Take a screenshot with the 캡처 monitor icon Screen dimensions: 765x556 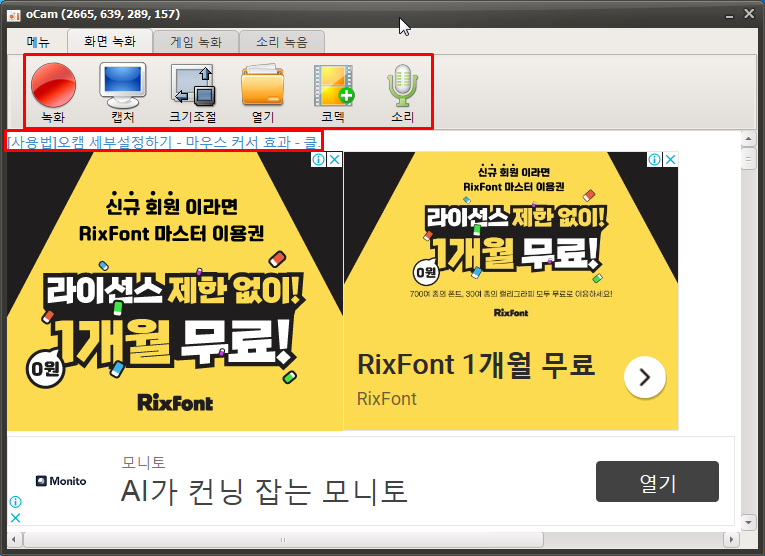tap(122, 92)
